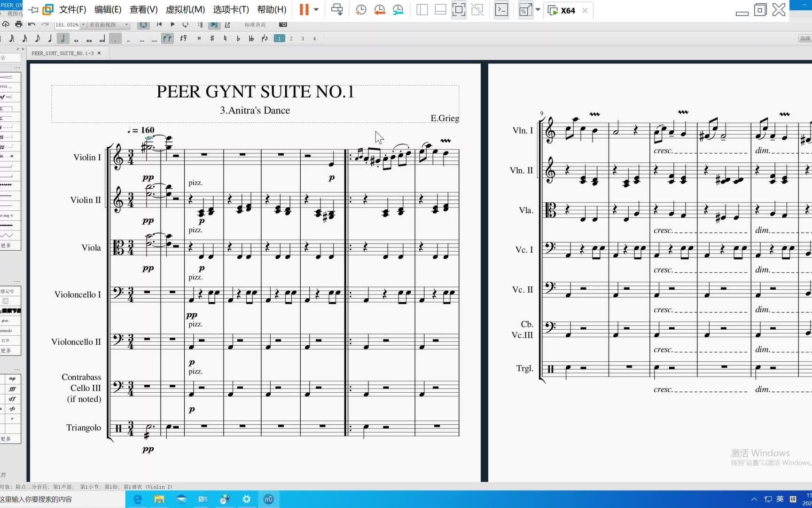Image resolution: width=812 pixels, height=508 pixels.
Task: Redo the last undone edit
Action: (45, 24)
